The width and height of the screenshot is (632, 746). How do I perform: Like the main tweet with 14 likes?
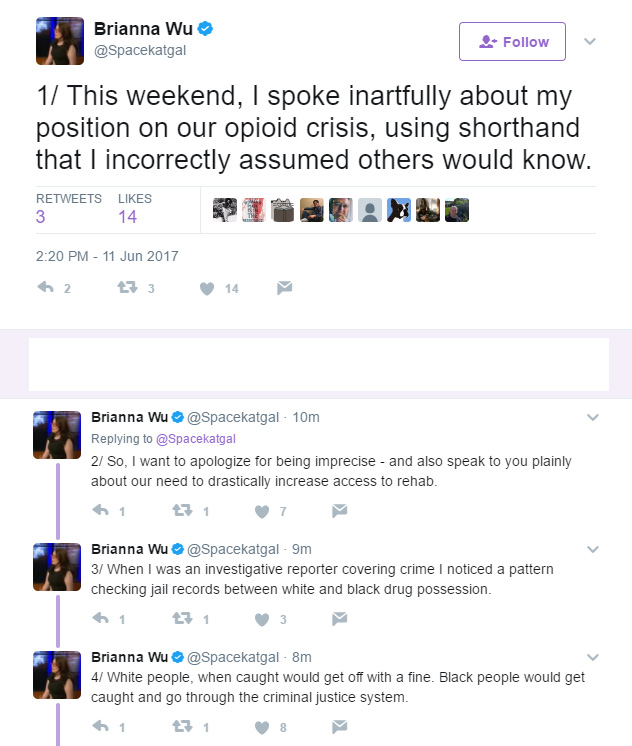(x=207, y=288)
